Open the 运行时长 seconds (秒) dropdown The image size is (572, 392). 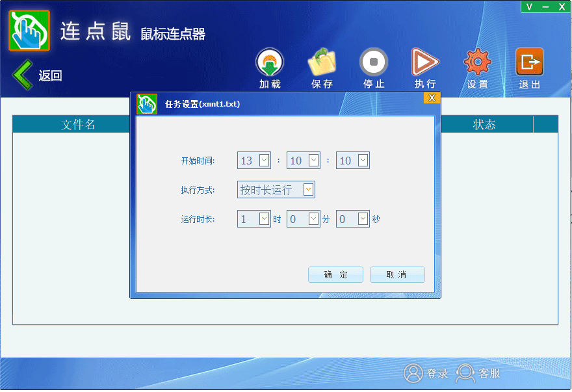click(x=363, y=219)
